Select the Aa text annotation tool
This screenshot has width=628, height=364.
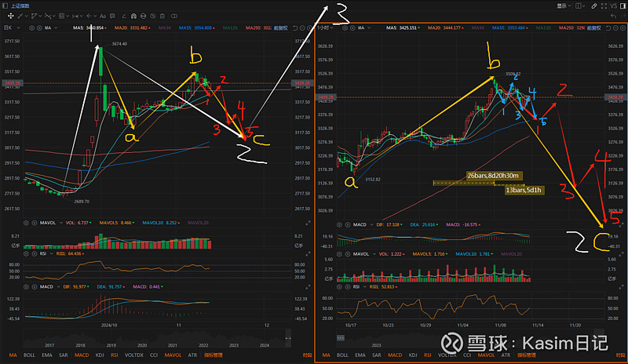[x=103, y=16]
